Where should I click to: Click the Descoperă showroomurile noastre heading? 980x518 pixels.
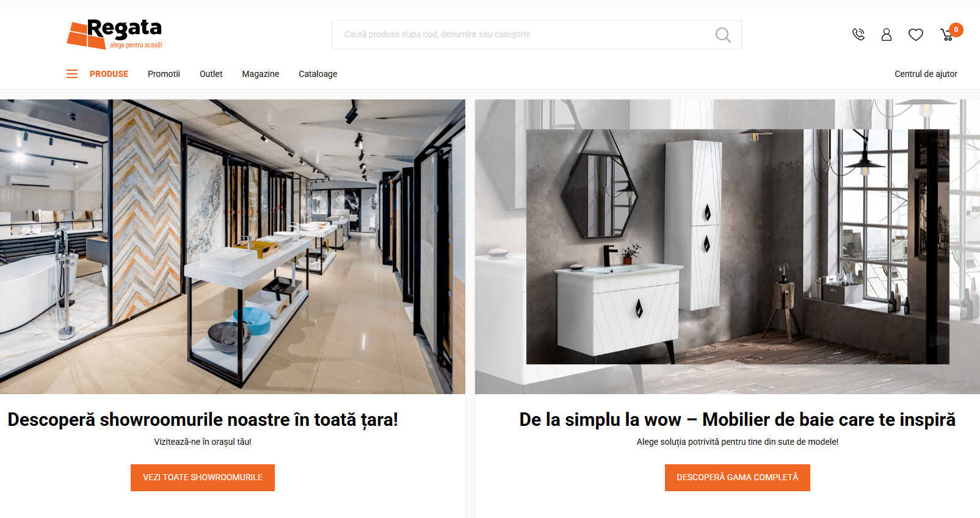pyautogui.click(x=203, y=420)
